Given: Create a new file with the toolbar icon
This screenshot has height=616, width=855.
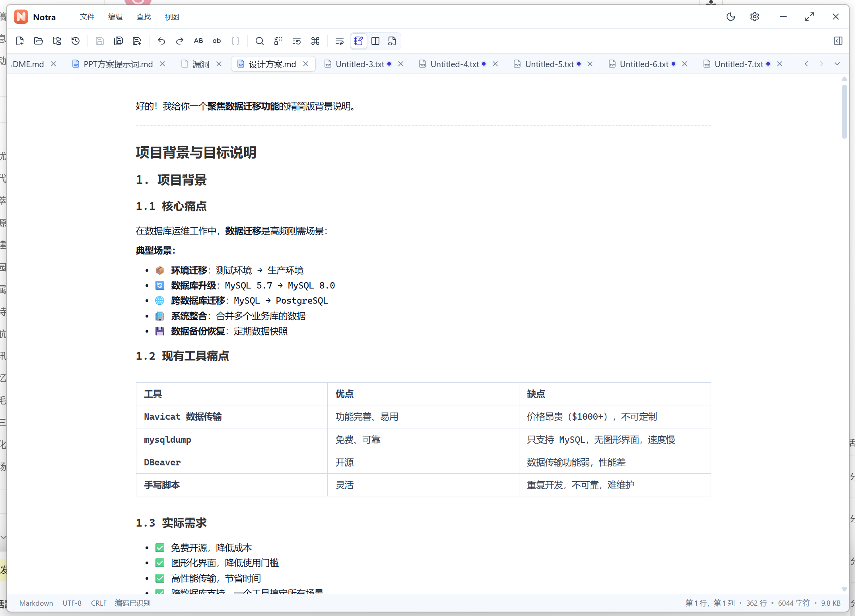Looking at the screenshot, I should [20, 41].
